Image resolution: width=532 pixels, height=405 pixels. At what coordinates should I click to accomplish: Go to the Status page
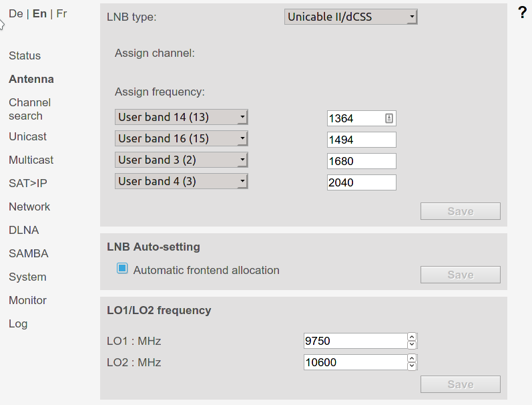pyautogui.click(x=25, y=55)
